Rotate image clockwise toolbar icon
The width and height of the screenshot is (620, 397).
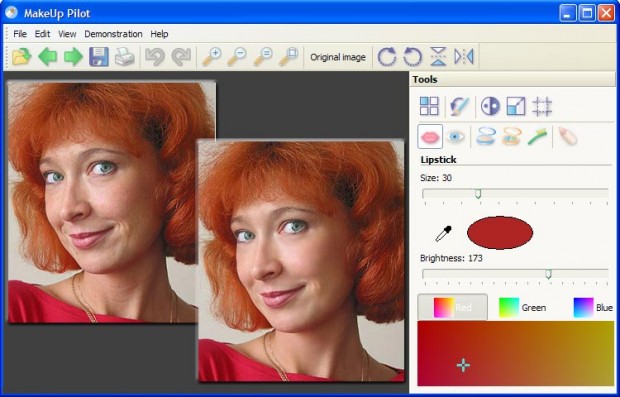[387, 57]
